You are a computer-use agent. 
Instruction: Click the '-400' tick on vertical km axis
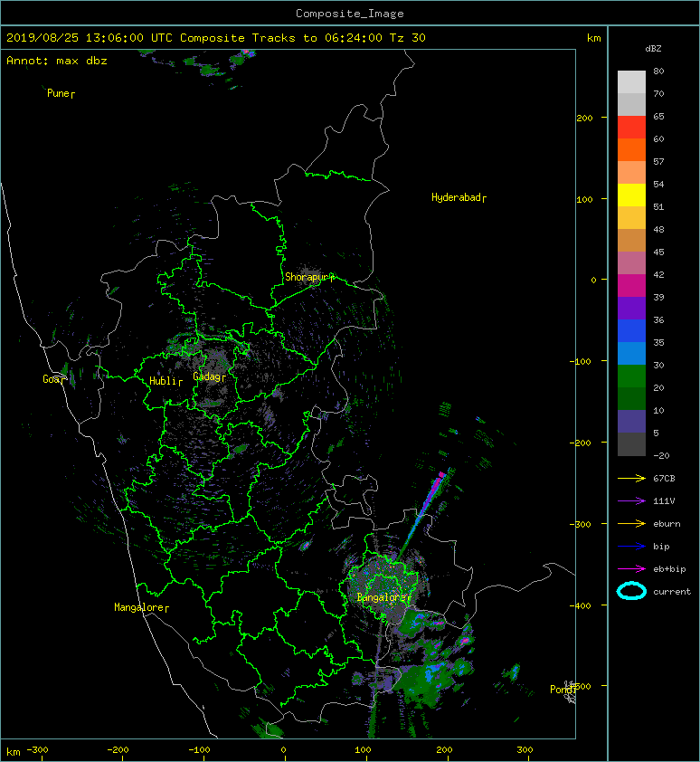pyautogui.click(x=580, y=605)
